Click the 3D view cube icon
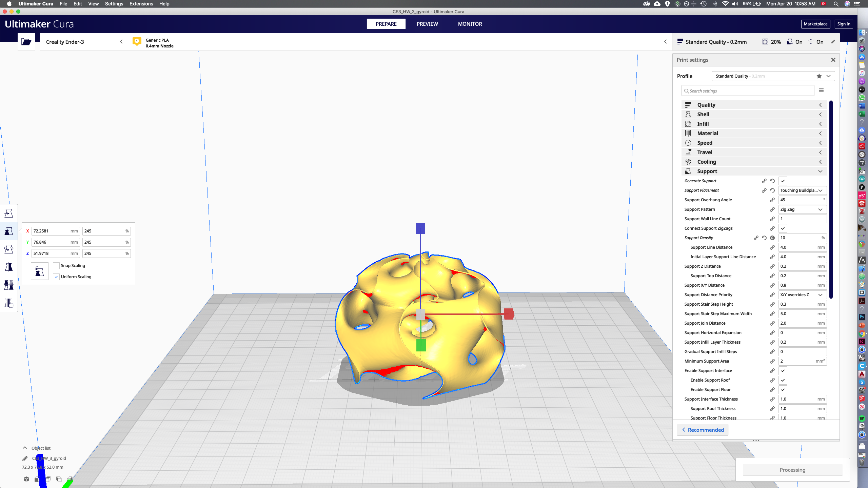This screenshot has width=868, height=488. coord(26,479)
